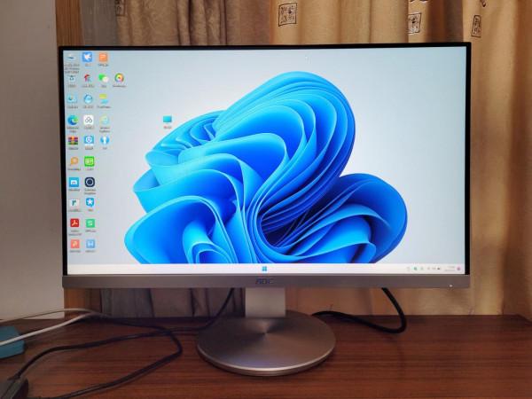Select the blue bird app icon
532x399 pixels.
88,58
